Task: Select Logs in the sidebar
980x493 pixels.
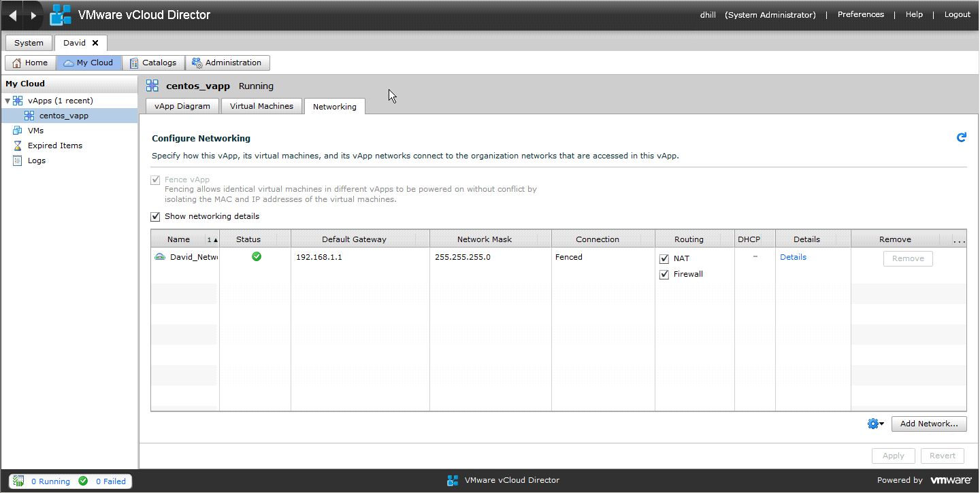Action: 37,160
